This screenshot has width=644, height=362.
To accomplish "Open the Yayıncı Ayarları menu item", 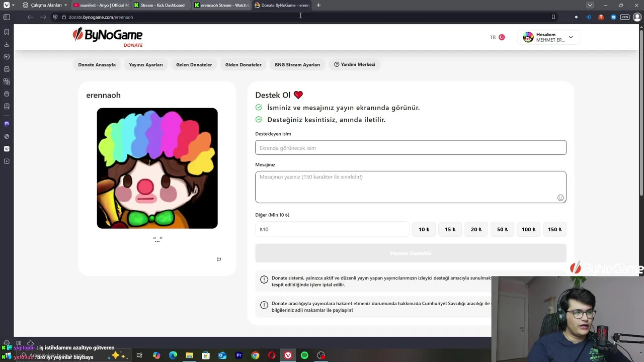I will [146, 64].
